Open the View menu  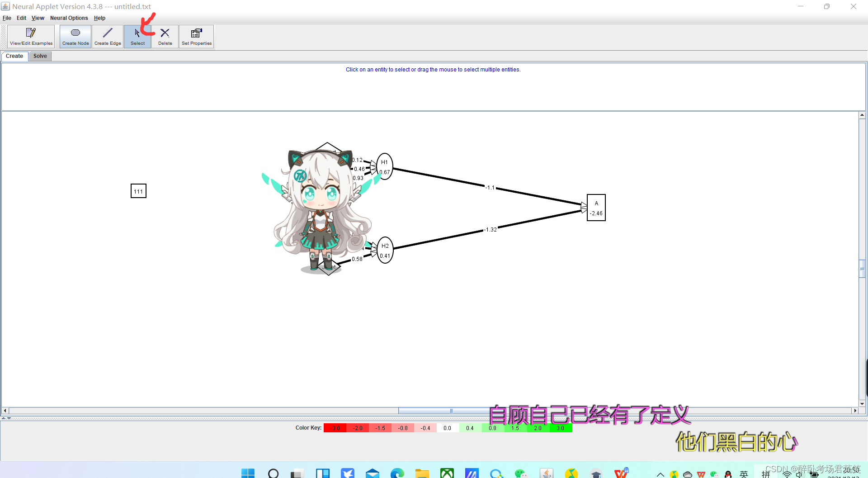click(x=38, y=18)
